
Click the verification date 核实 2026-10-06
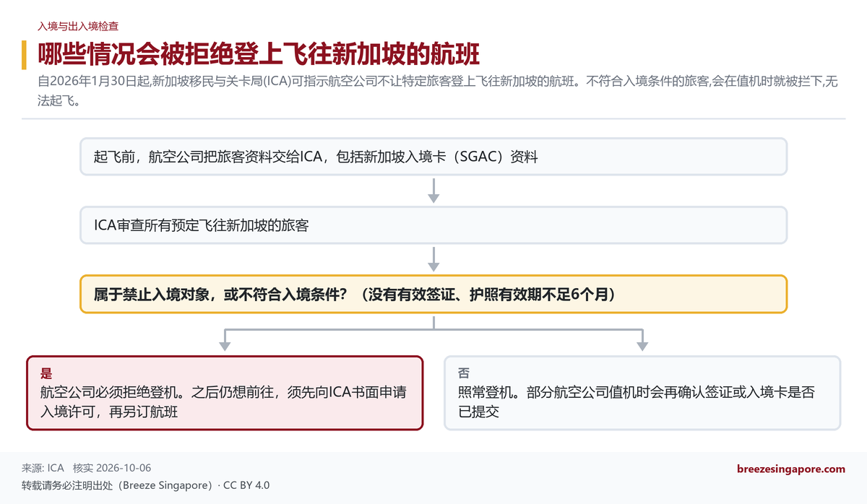[x=112, y=469]
